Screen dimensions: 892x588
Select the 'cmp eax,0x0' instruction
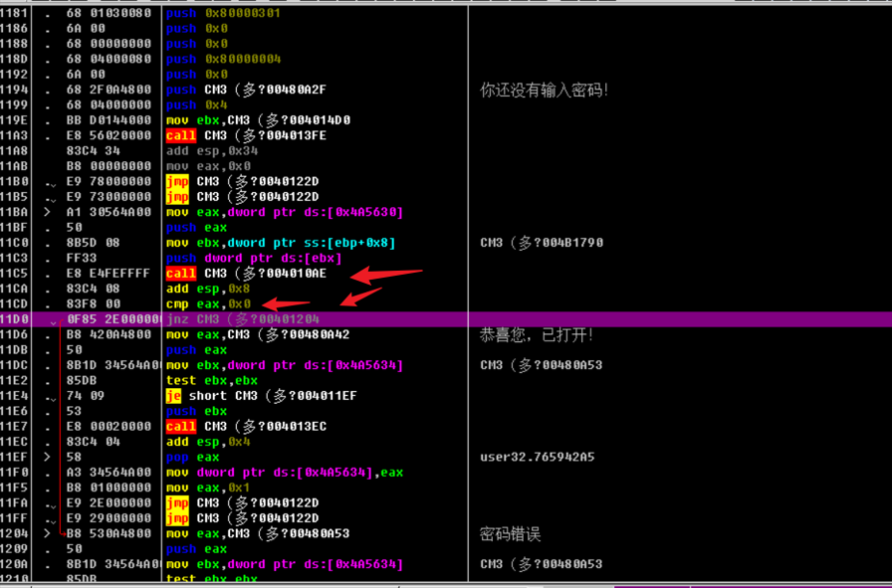tap(207, 304)
